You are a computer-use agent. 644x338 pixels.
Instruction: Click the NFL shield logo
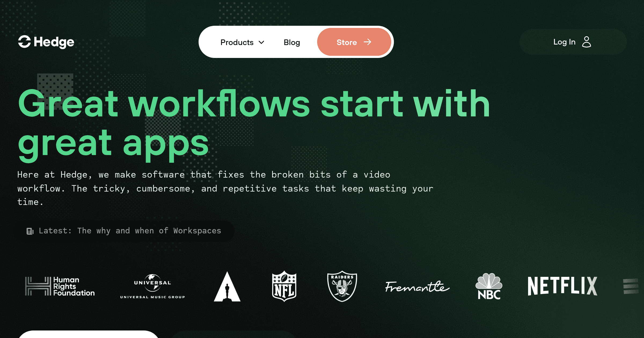(284, 286)
